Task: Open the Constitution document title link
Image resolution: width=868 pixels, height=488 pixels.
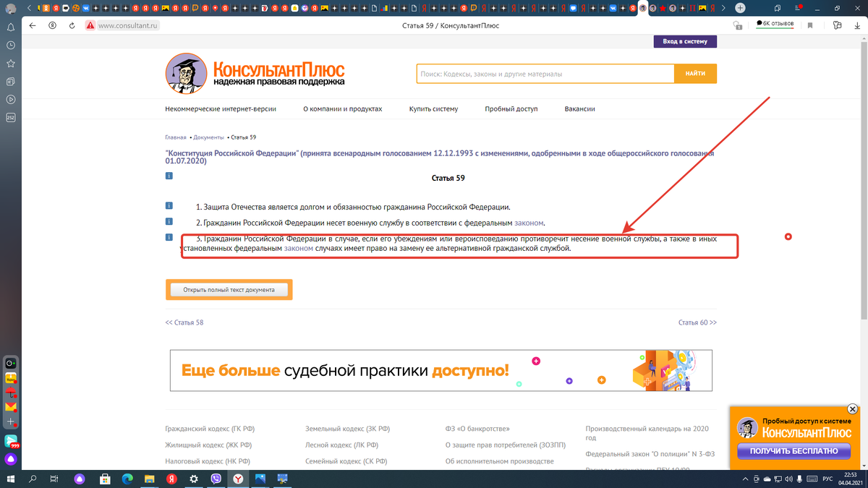Action: (439, 157)
